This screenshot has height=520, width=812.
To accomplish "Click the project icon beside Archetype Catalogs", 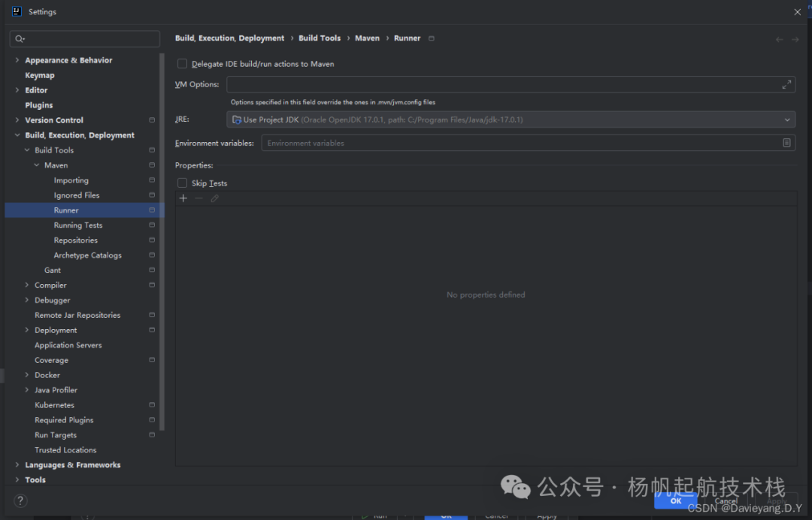I will 152,255.
